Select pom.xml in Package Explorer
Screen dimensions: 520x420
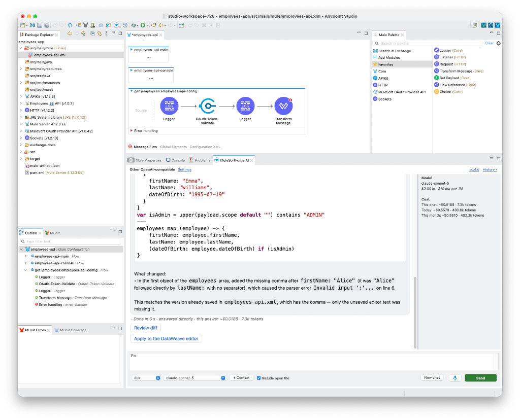[x=54, y=173]
